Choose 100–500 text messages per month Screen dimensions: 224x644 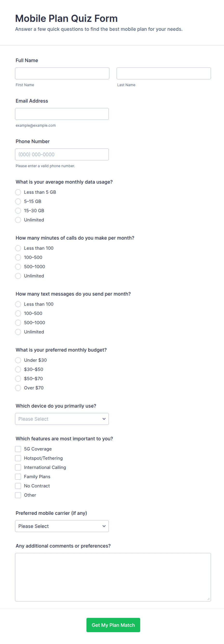(x=18, y=313)
